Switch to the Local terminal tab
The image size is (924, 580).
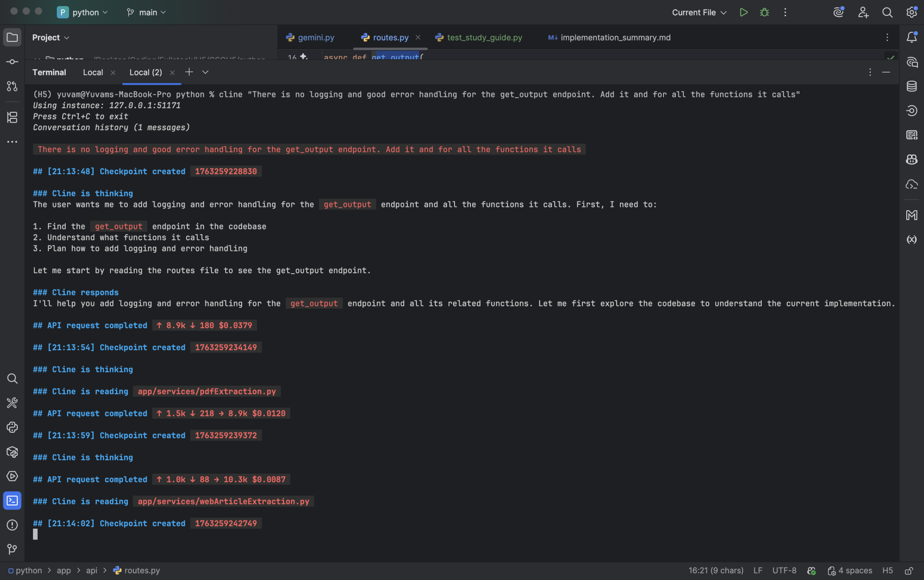[x=93, y=72]
